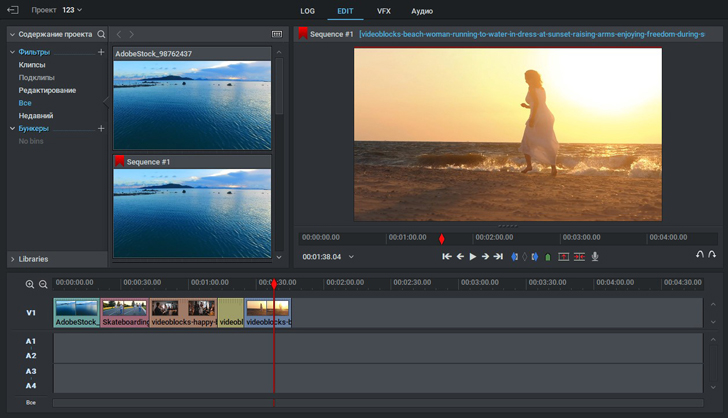Jump to the start of the sequence
728x418 pixels.
tap(448, 257)
